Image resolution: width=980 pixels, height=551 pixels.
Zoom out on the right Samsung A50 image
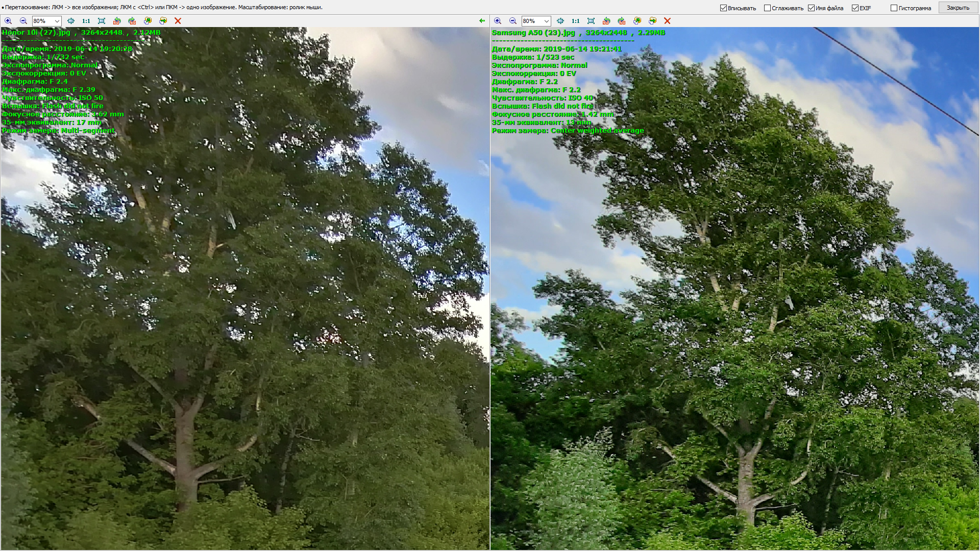coord(513,21)
